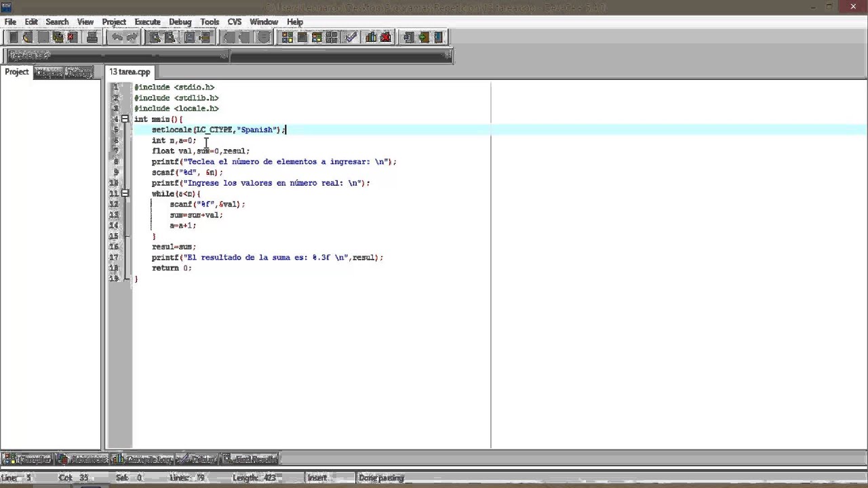Select the Project tab in the side panel
This screenshot has height=488, width=868.
[17, 72]
